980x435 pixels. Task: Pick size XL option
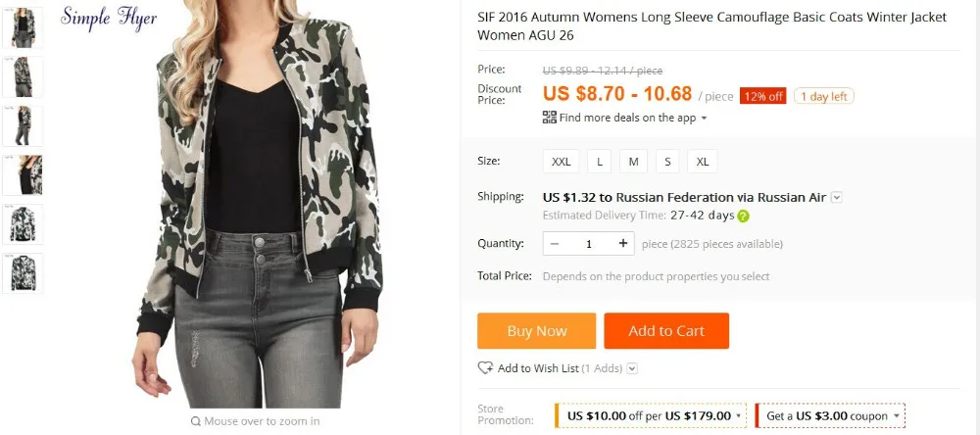click(703, 162)
